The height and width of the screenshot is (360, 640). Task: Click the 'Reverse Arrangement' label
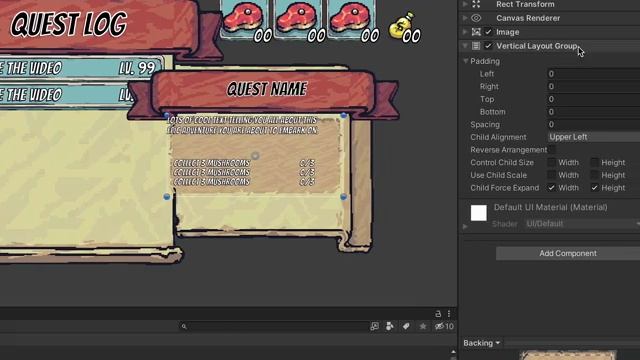pos(509,150)
